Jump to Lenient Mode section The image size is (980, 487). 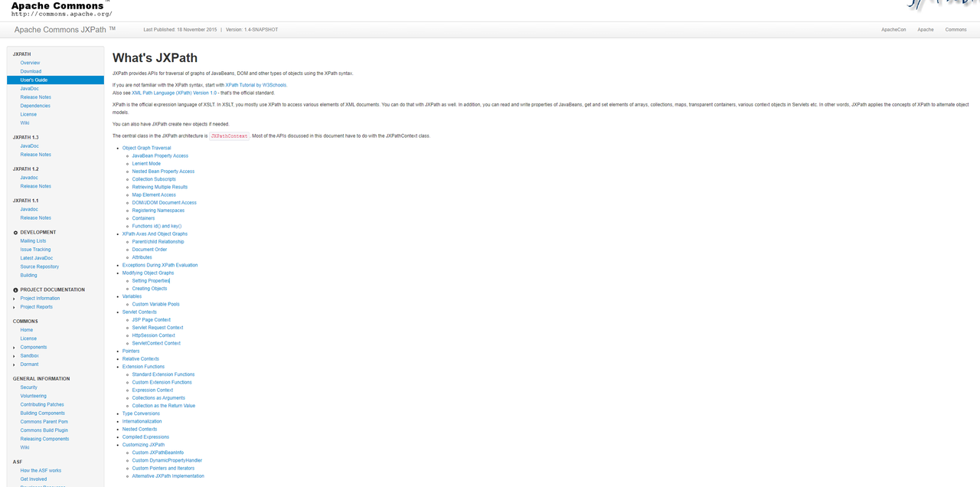pos(146,164)
